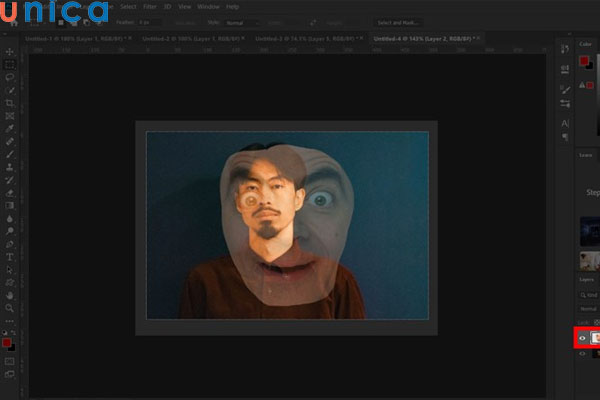Select the Hand tool
The height and width of the screenshot is (400, 600).
[10, 296]
